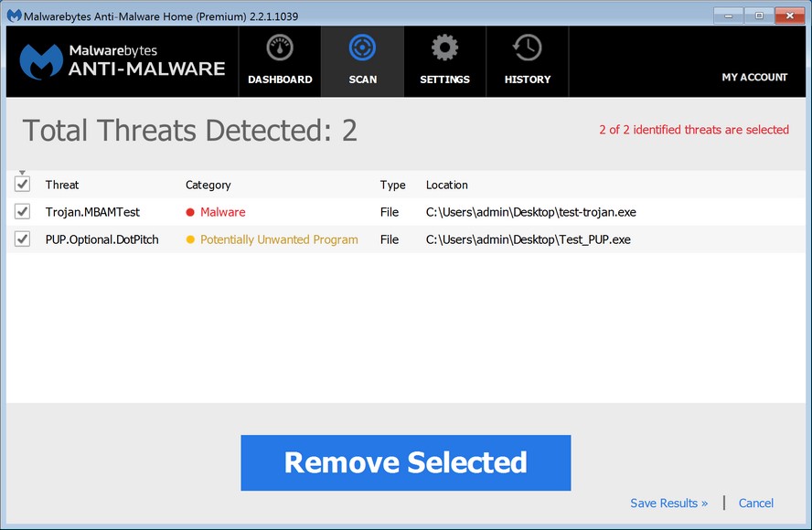Image resolution: width=812 pixels, height=530 pixels.
Task: Select the Trojan.MBAMTest threat name
Action: [x=92, y=212]
